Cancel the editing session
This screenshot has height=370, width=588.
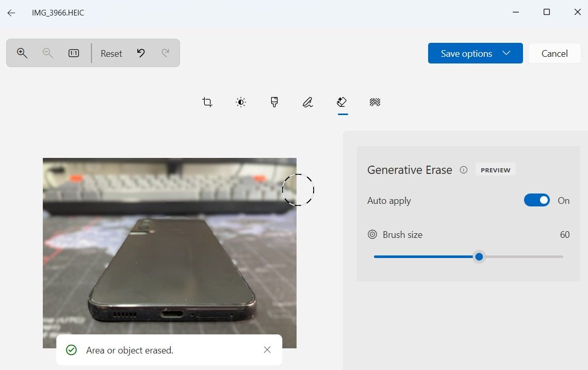(554, 53)
